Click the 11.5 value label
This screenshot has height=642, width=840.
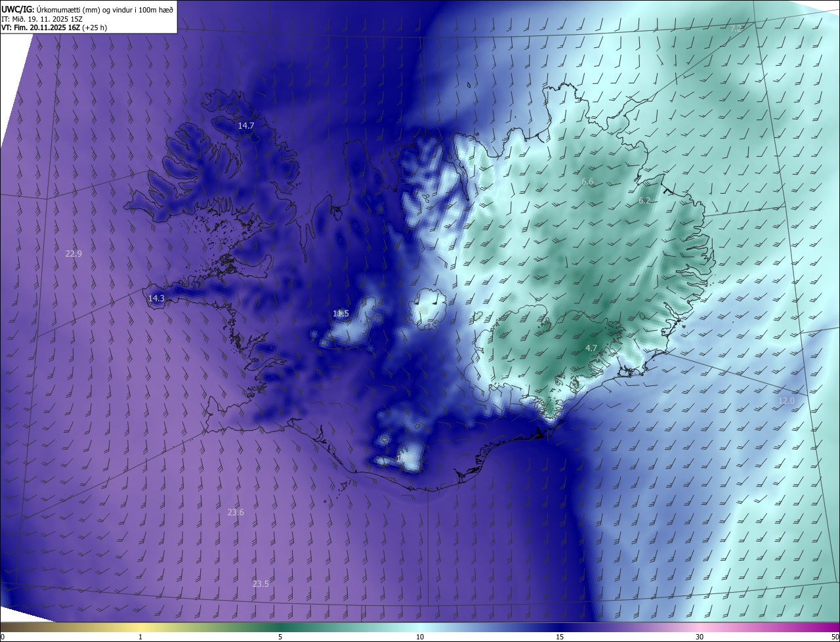(x=341, y=314)
